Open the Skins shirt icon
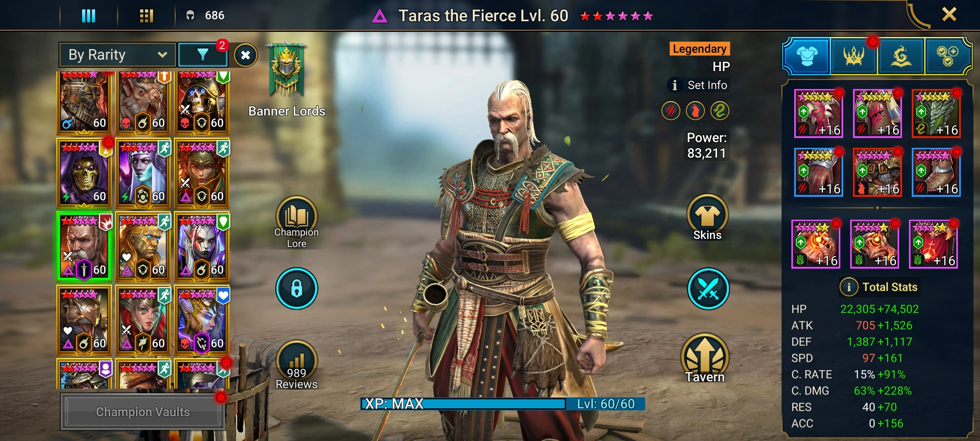This screenshot has width=980, height=441. (x=707, y=218)
